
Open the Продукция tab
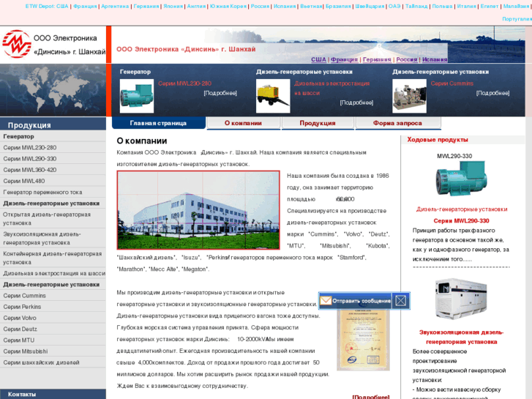tap(318, 123)
